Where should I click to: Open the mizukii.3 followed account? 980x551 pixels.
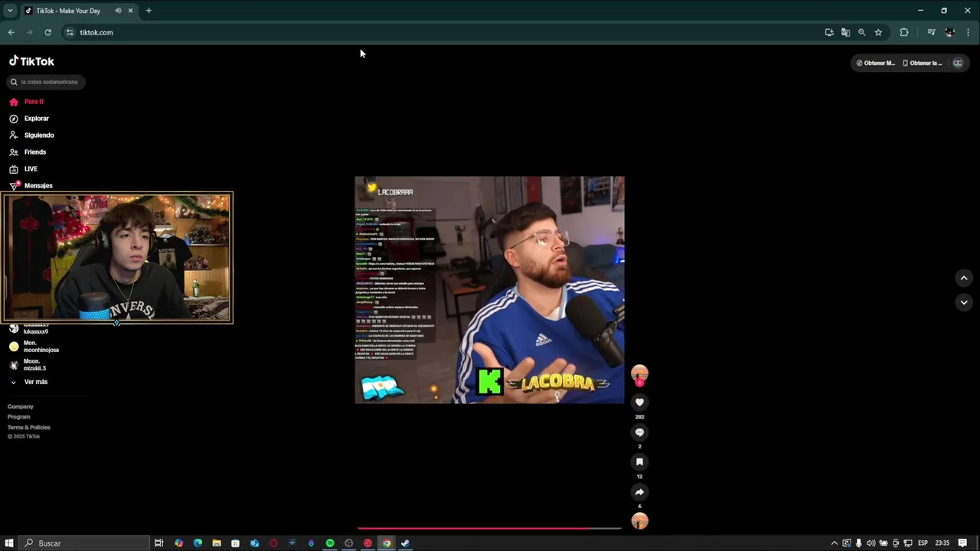pos(28,365)
